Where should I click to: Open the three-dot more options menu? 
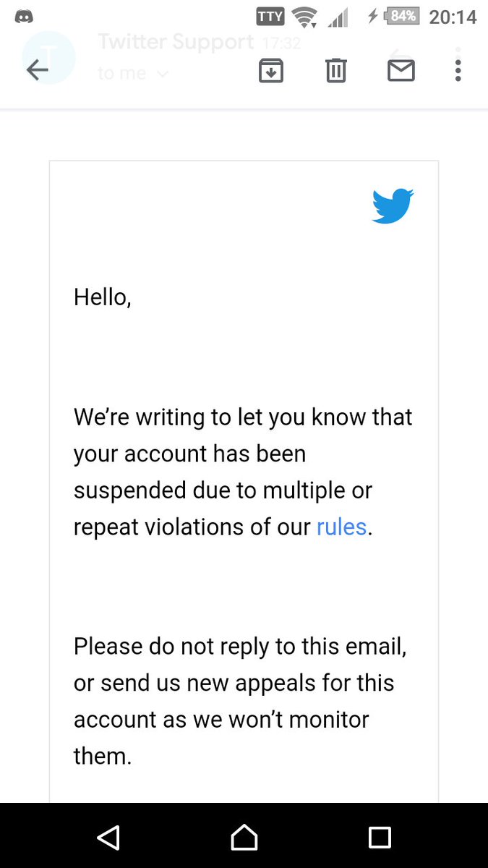click(x=458, y=70)
